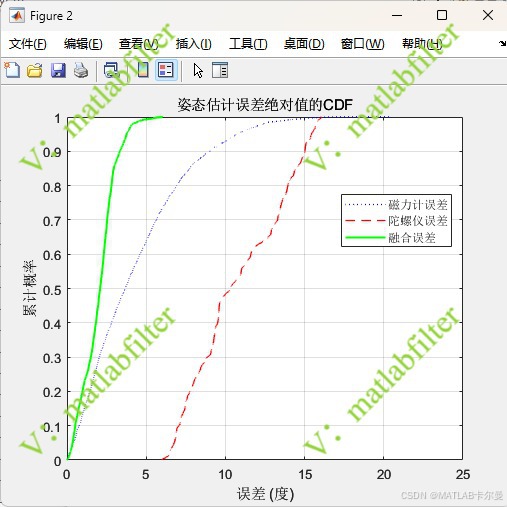Print the figure using the printer icon
The height and width of the screenshot is (507, 507).
coord(81,70)
